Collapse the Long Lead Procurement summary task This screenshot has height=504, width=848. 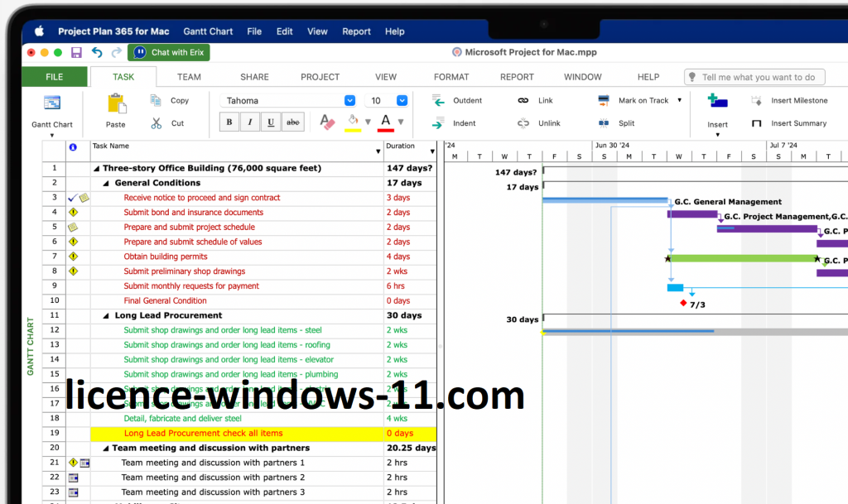[x=106, y=315]
